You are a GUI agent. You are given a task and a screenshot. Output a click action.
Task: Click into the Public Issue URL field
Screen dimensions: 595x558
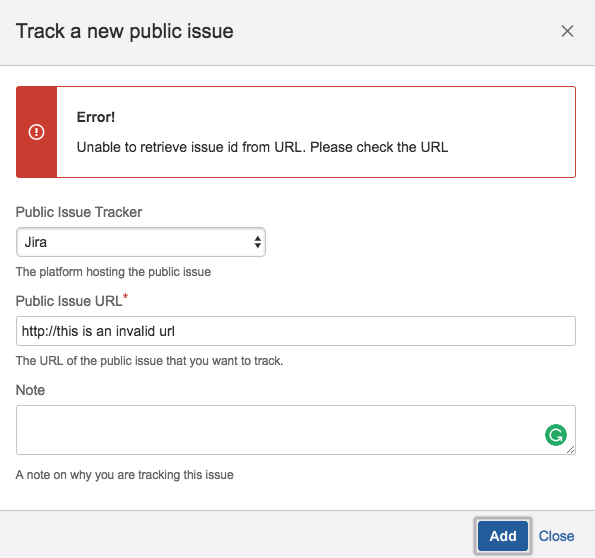[x=296, y=331]
